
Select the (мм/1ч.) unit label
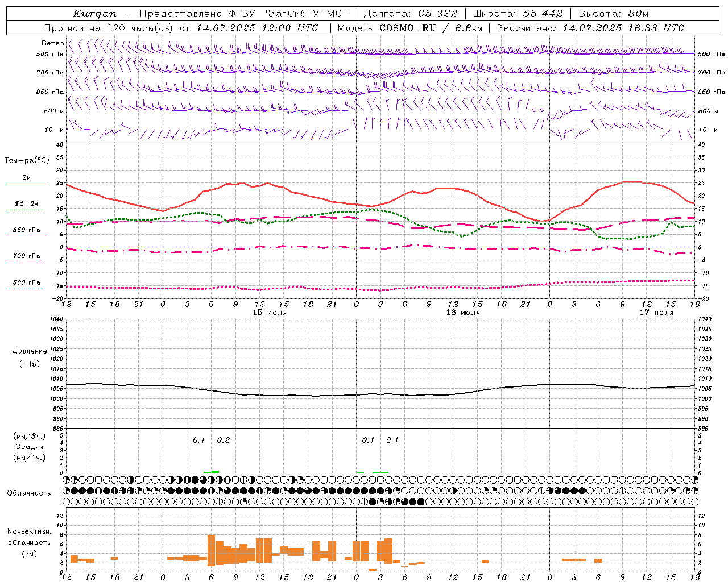point(30,458)
